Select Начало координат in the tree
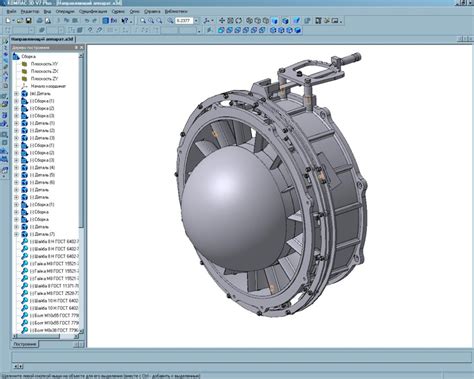The height and width of the screenshot is (379, 474). click(x=48, y=86)
